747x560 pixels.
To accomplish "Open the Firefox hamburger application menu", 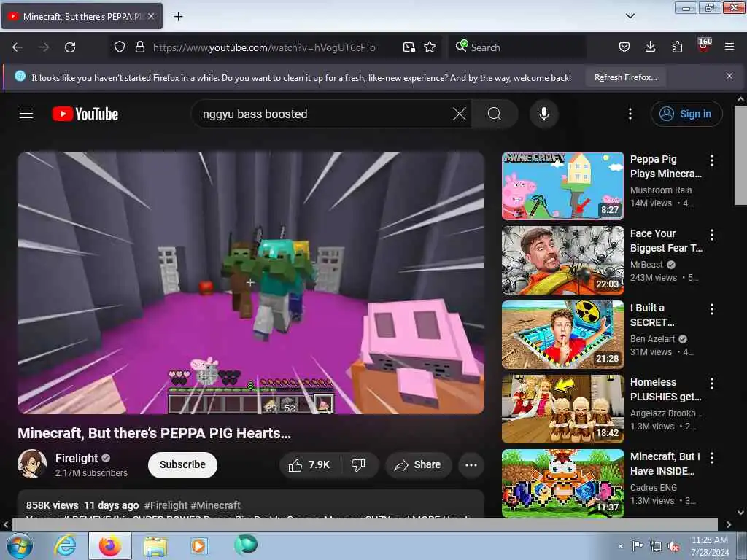I will pyautogui.click(x=729, y=47).
